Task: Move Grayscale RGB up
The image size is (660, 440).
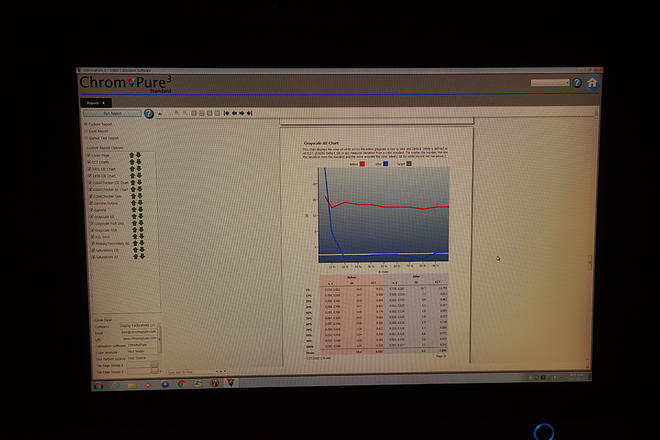Action: [x=135, y=230]
